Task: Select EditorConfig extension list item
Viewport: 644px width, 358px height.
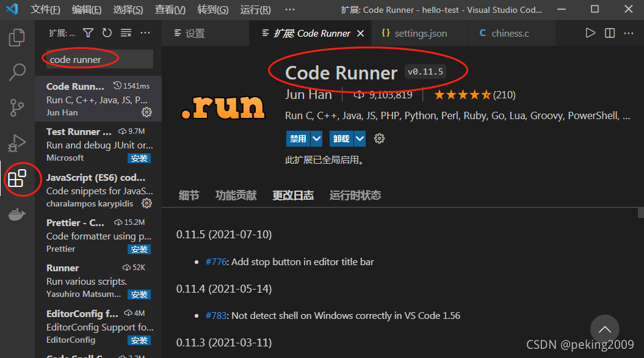Action: tap(98, 326)
